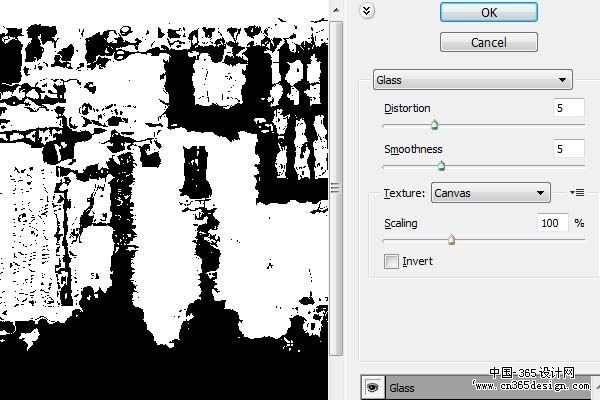The image size is (600, 400).
Task: Click the Distortion value field
Action: pos(569,108)
